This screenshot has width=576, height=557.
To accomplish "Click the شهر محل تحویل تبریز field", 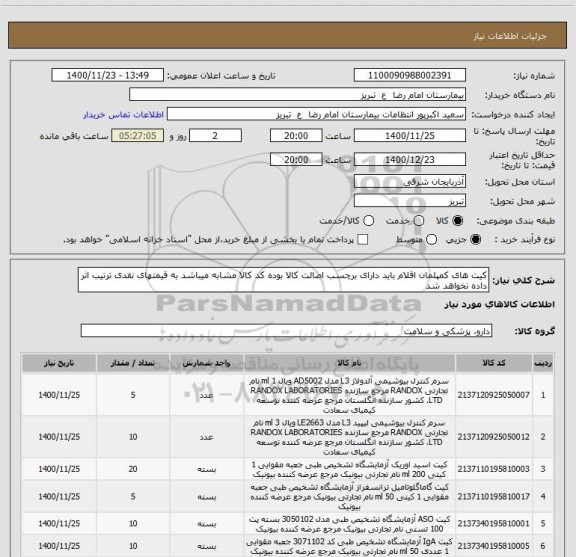I will [x=410, y=201].
